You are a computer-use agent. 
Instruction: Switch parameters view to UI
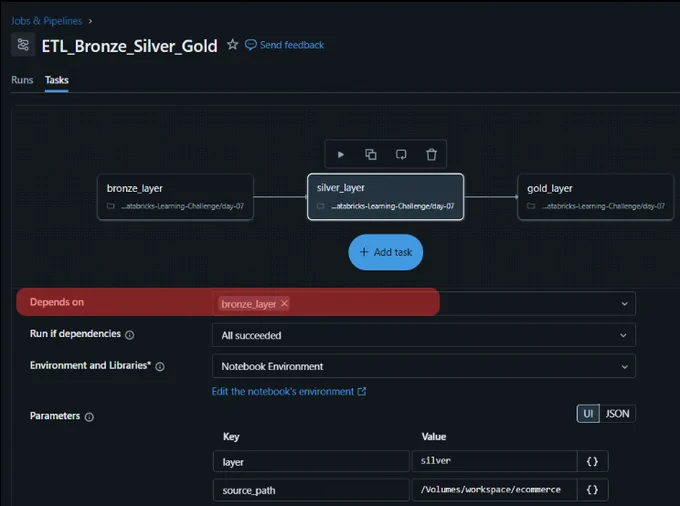coord(588,414)
